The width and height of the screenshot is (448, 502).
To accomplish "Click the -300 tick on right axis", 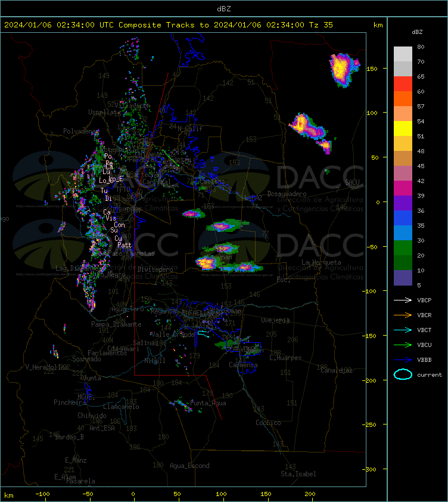I will (x=371, y=469).
